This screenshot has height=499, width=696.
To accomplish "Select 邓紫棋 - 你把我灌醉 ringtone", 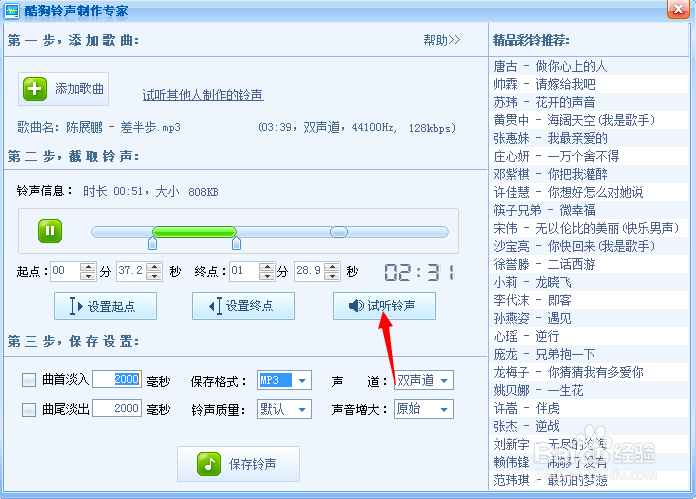I will (588, 174).
